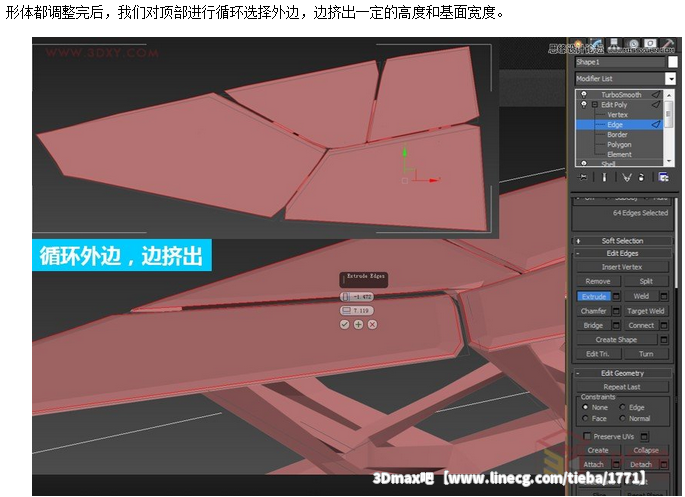
Task: Select Vertex sub-object level in stack
Action: pos(617,115)
